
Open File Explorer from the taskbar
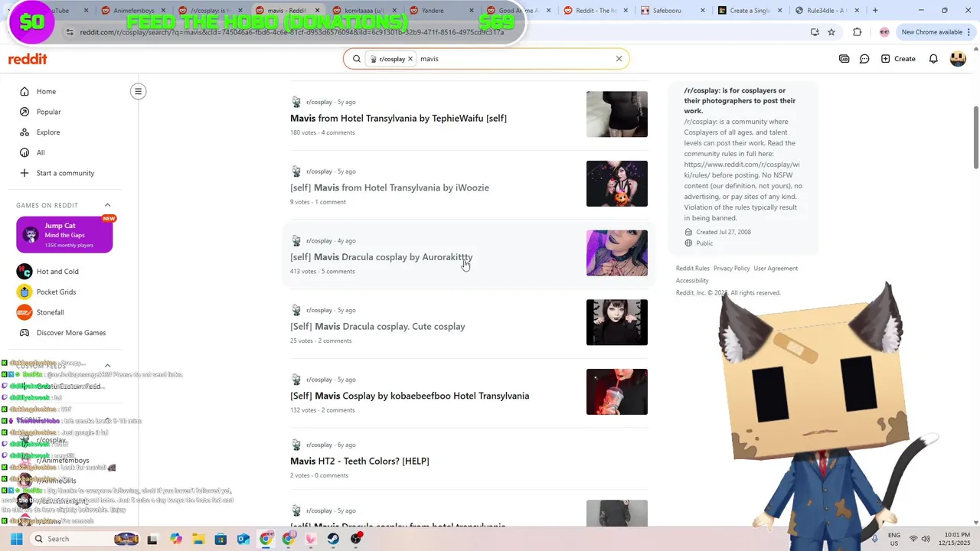coord(198,539)
